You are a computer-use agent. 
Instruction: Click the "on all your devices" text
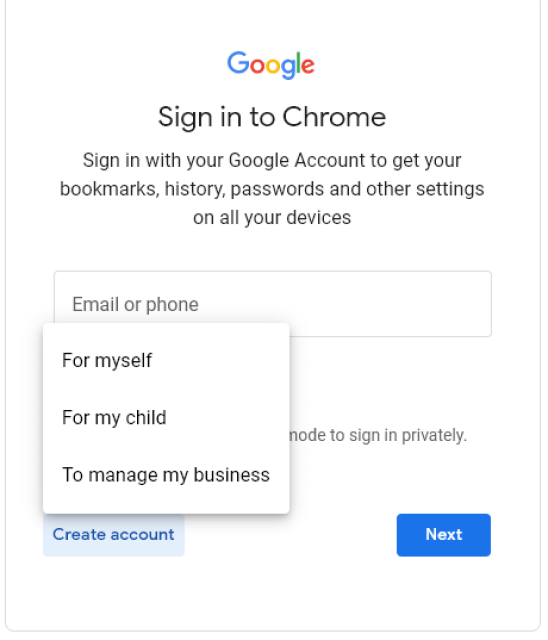tap(272, 218)
